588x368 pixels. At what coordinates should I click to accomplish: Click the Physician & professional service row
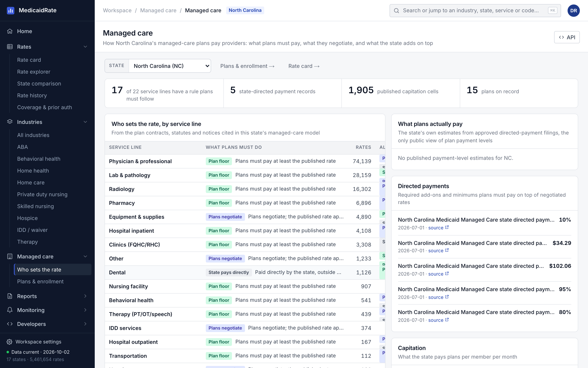[245, 161]
